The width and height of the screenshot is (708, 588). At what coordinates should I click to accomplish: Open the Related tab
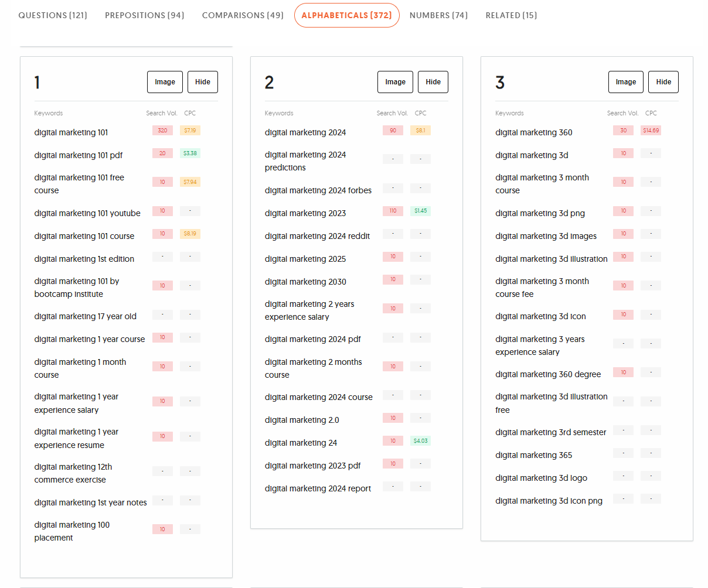[511, 15]
